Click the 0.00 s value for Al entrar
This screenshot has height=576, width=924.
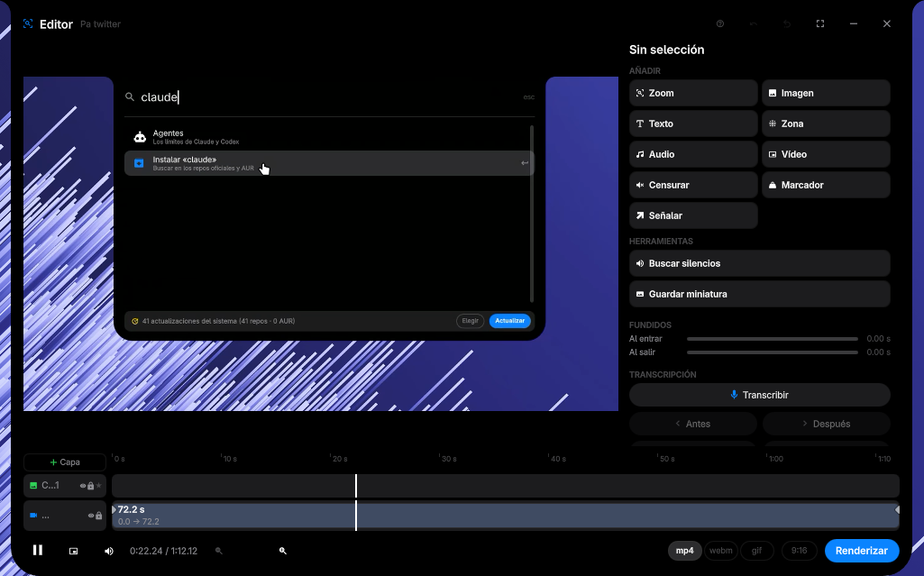pos(878,339)
